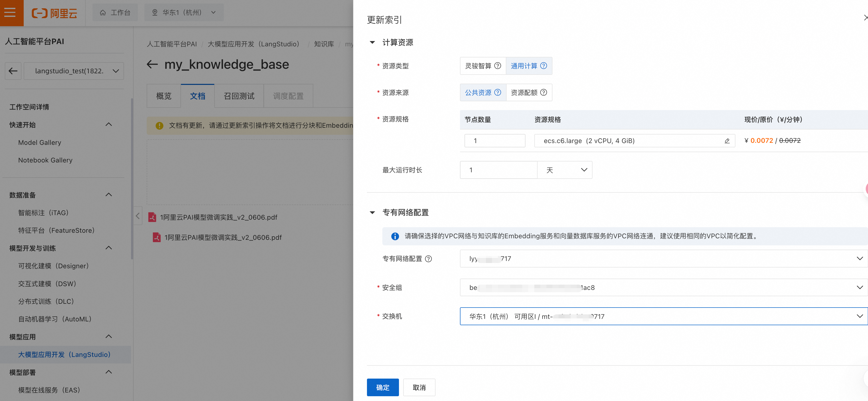Collapse the 计算资源 section
Screen dimensions: 868x401
(372, 42)
